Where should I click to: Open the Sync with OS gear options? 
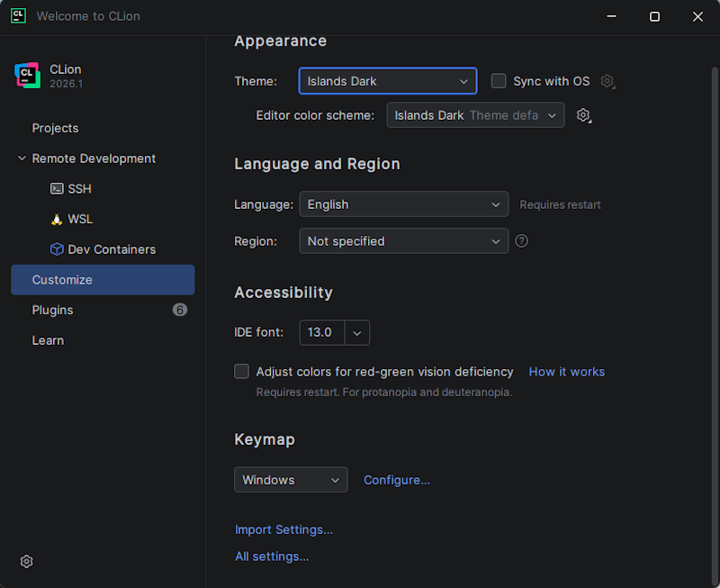(x=607, y=81)
